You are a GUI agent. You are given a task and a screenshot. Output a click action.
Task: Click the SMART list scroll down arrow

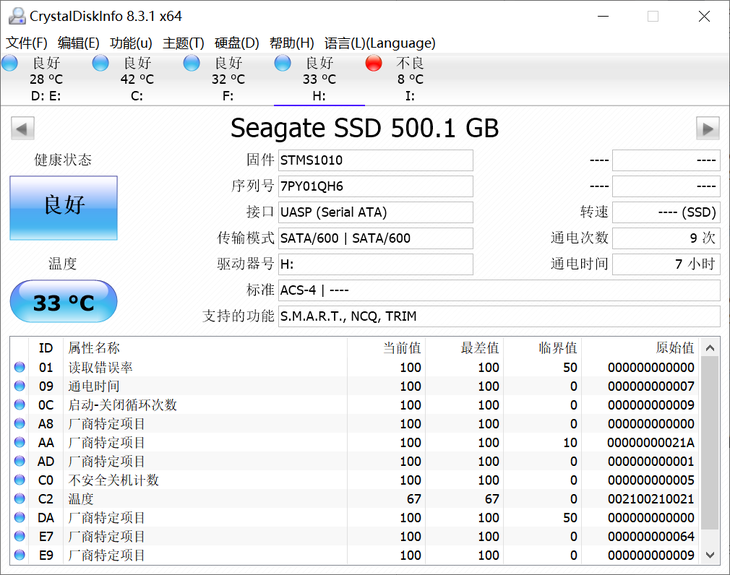click(x=710, y=555)
